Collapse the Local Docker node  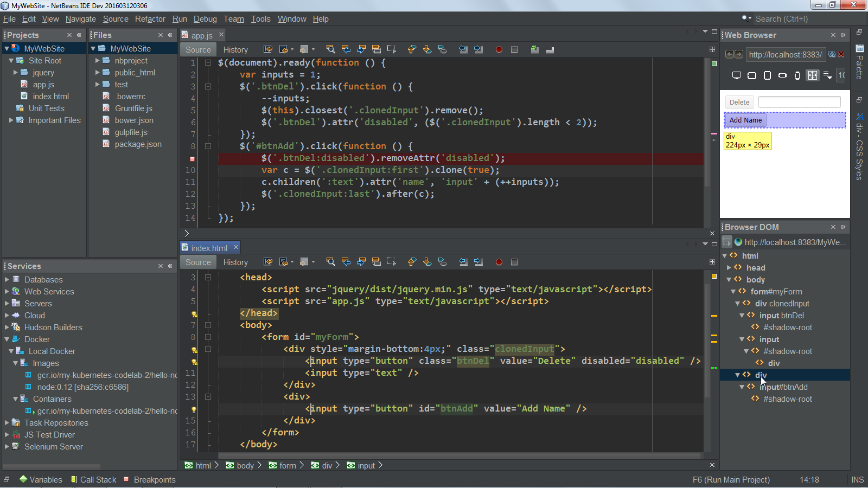11,351
